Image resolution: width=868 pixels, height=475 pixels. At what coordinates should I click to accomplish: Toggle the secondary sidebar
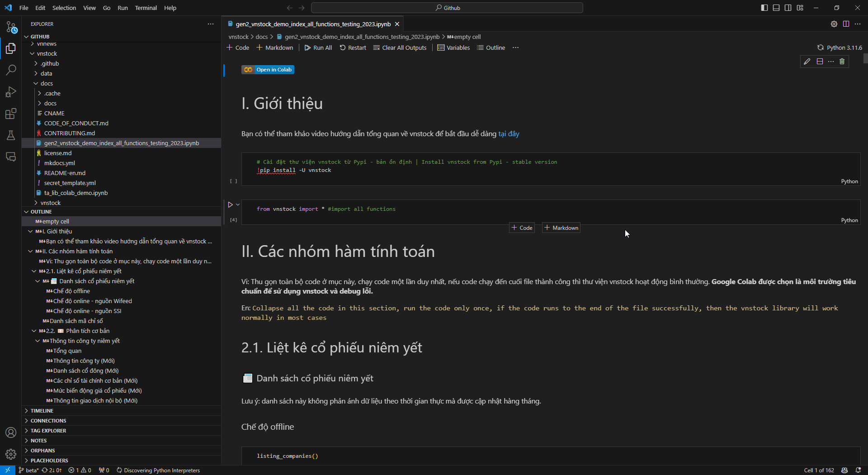pos(788,8)
